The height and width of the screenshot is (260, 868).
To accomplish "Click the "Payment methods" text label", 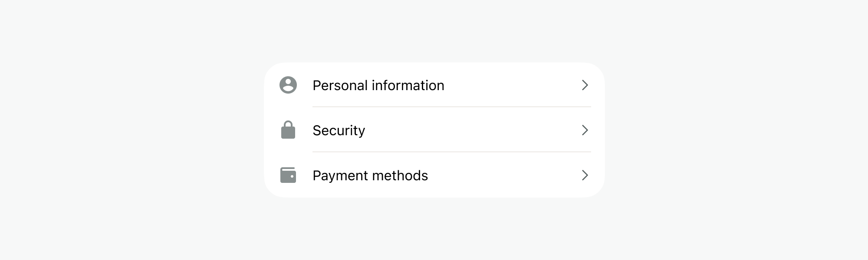I will (370, 175).
